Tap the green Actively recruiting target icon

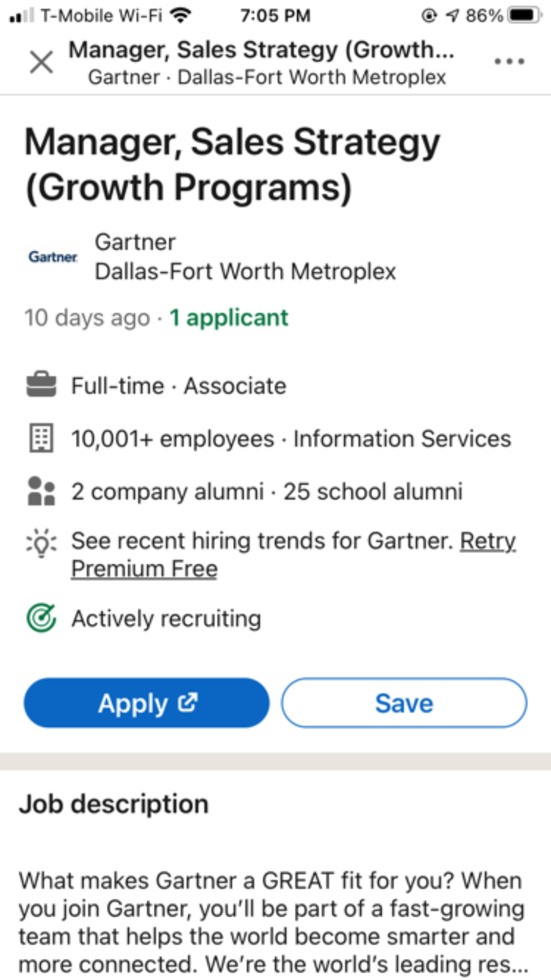41,618
